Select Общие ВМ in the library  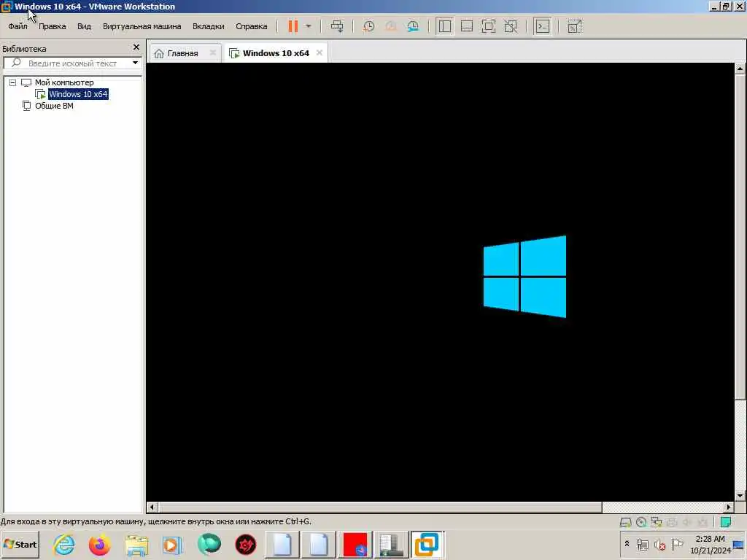(54, 106)
